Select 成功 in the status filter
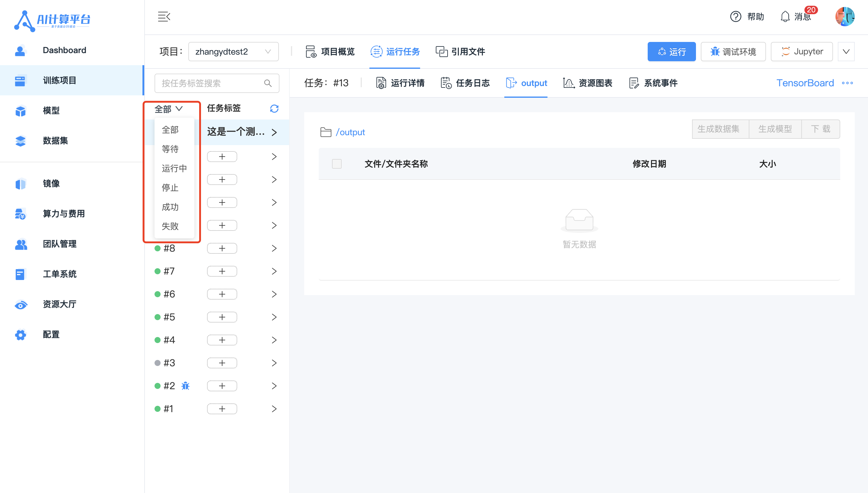Screen dimensions: 868x493 174,207
